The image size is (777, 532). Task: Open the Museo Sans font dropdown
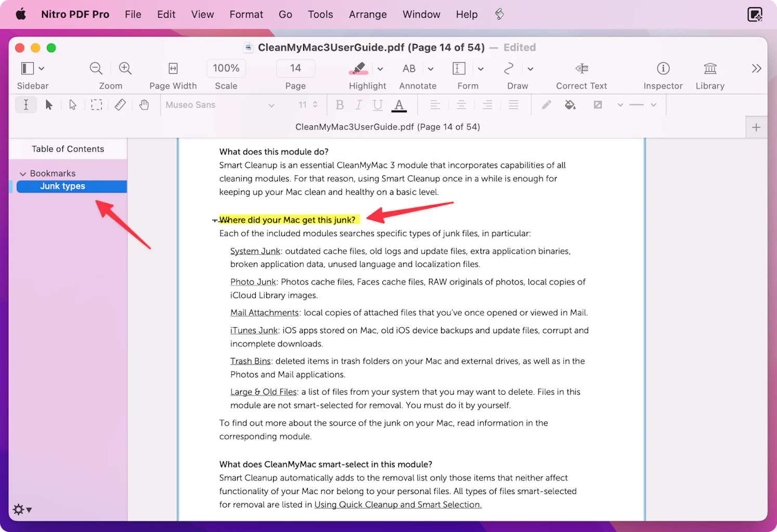220,105
